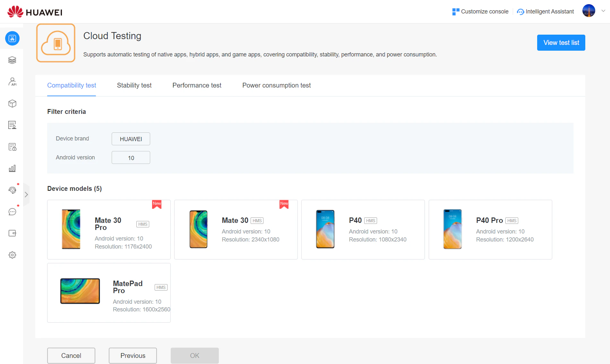
Task: Click the "Resolution: 1200x2640" text
Action: pos(505,240)
